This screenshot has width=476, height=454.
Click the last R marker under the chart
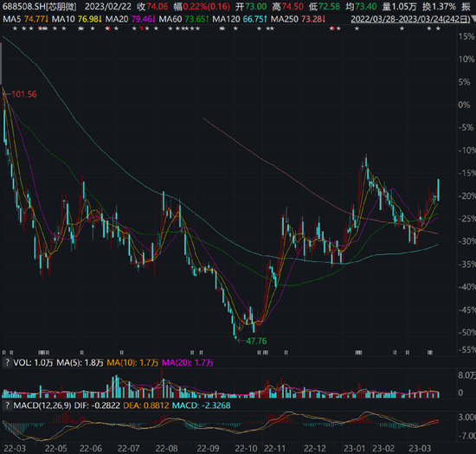(x=430, y=353)
